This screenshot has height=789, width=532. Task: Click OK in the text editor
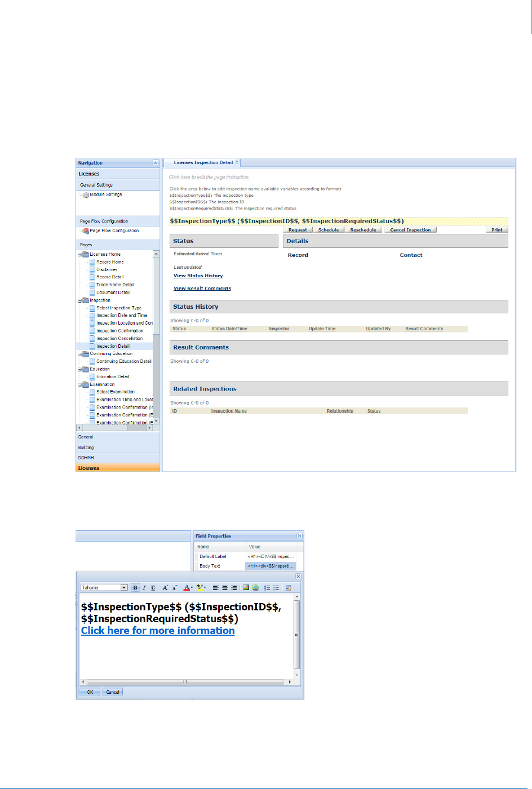tap(90, 692)
